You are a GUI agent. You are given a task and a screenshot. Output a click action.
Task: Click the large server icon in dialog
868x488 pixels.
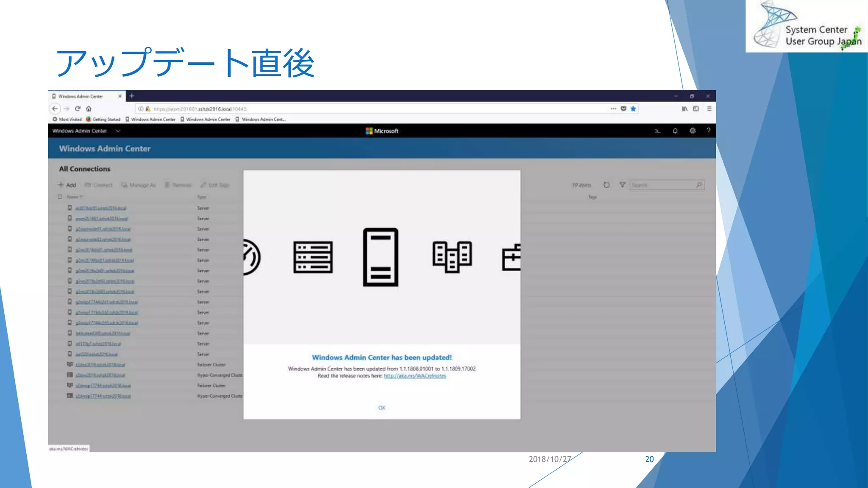[x=381, y=257]
